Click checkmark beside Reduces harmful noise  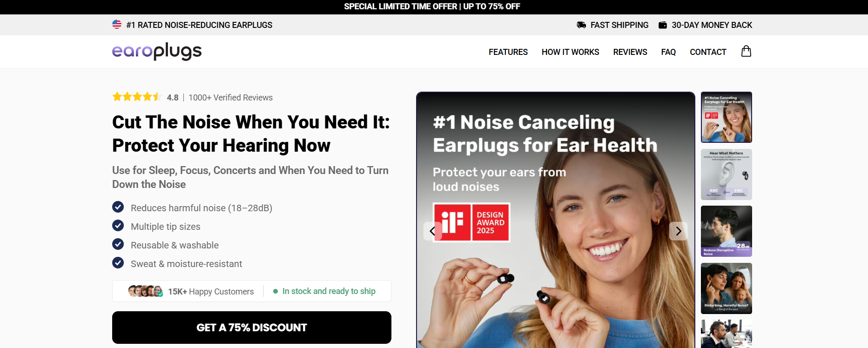click(x=118, y=207)
